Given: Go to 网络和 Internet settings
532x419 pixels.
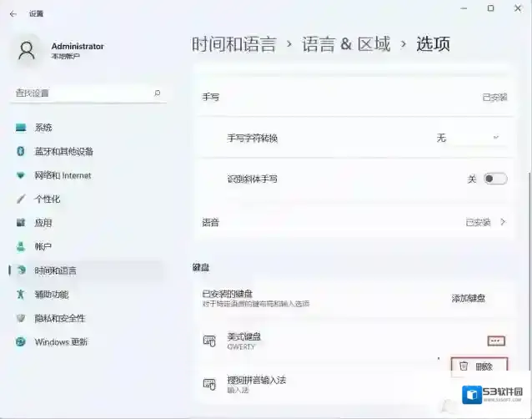Looking at the screenshot, I should pos(63,176).
